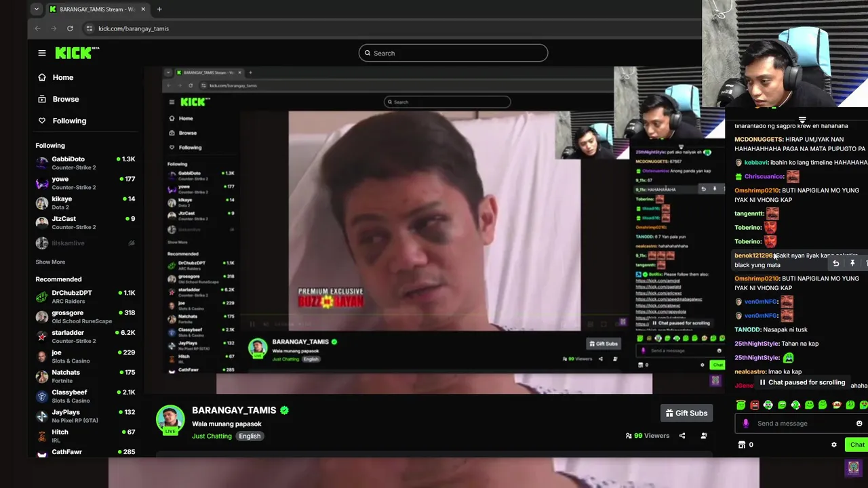The width and height of the screenshot is (868, 488).
Task: Click the 99 Viewers count
Action: point(647,436)
